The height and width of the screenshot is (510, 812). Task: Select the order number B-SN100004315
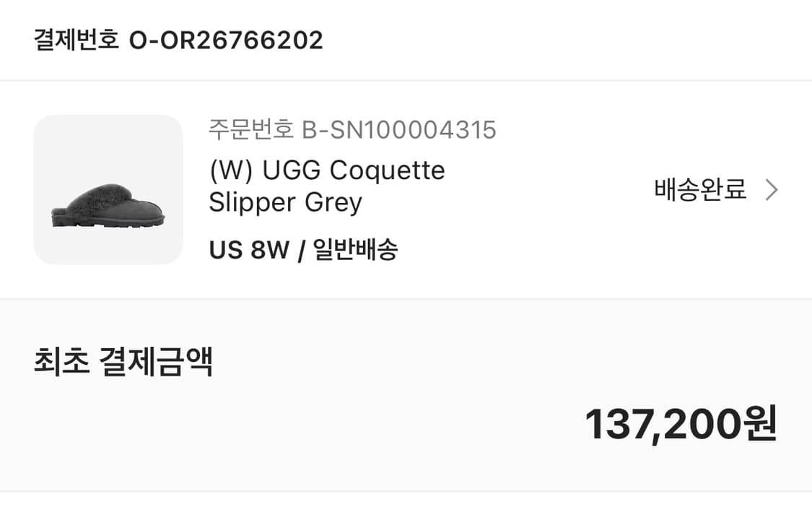point(398,130)
